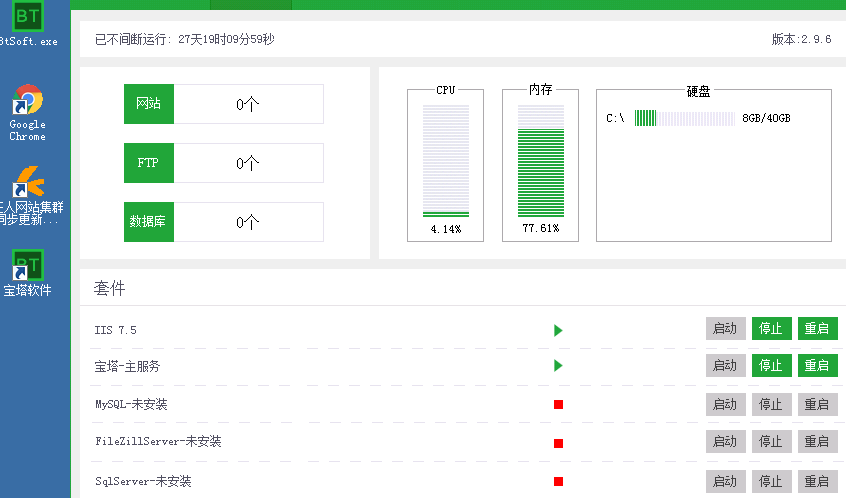Stop 宝塔-主服务 with 停止 button
The width and height of the screenshot is (846, 498).
pyautogui.click(x=772, y=365)
